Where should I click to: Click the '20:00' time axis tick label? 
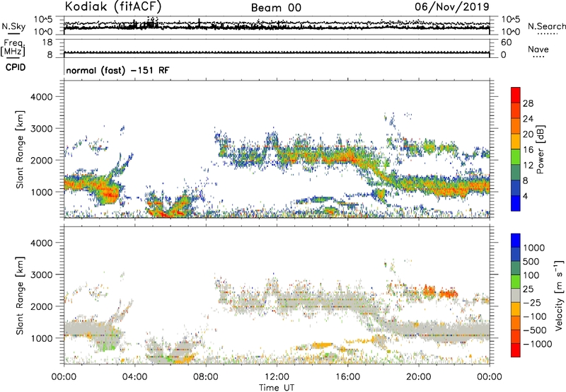tap(418, 376)
